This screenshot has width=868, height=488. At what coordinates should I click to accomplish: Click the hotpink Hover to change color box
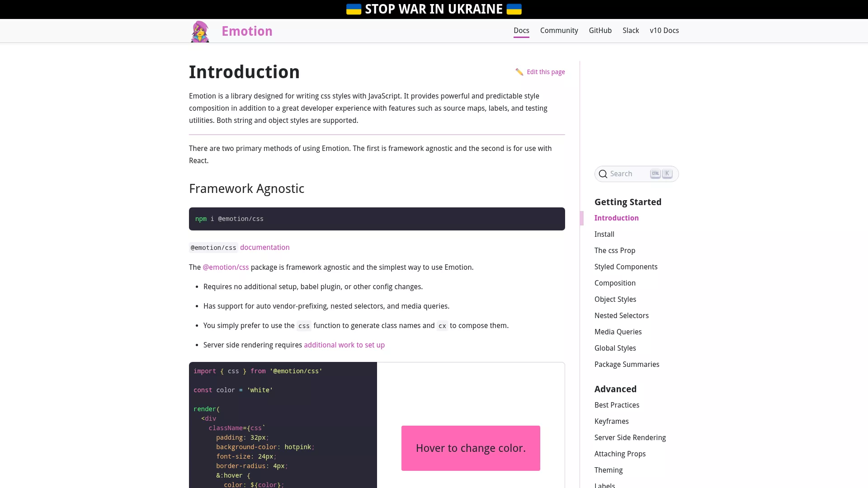click(x=471, y=448)
